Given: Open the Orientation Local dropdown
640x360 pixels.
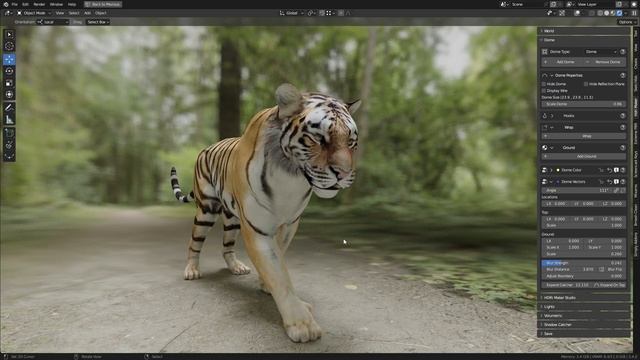Looking at the screenshot, I should pyautogui.click(x=53, y=22).
